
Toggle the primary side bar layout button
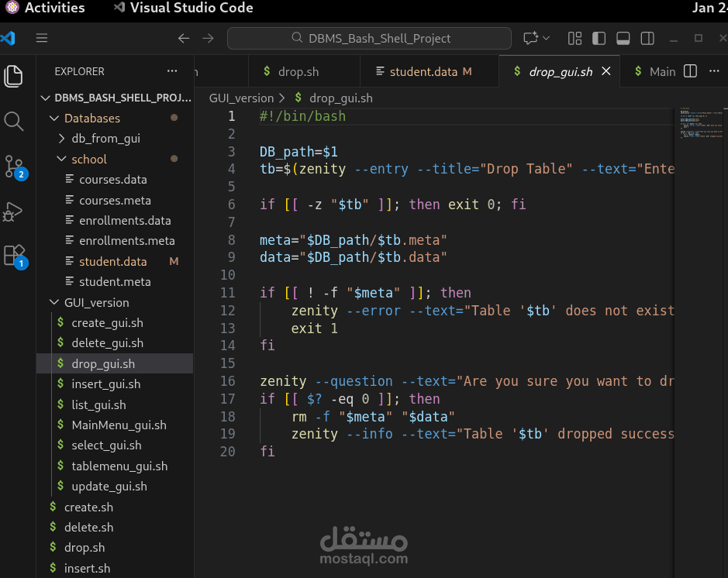(x=599, y=38)
